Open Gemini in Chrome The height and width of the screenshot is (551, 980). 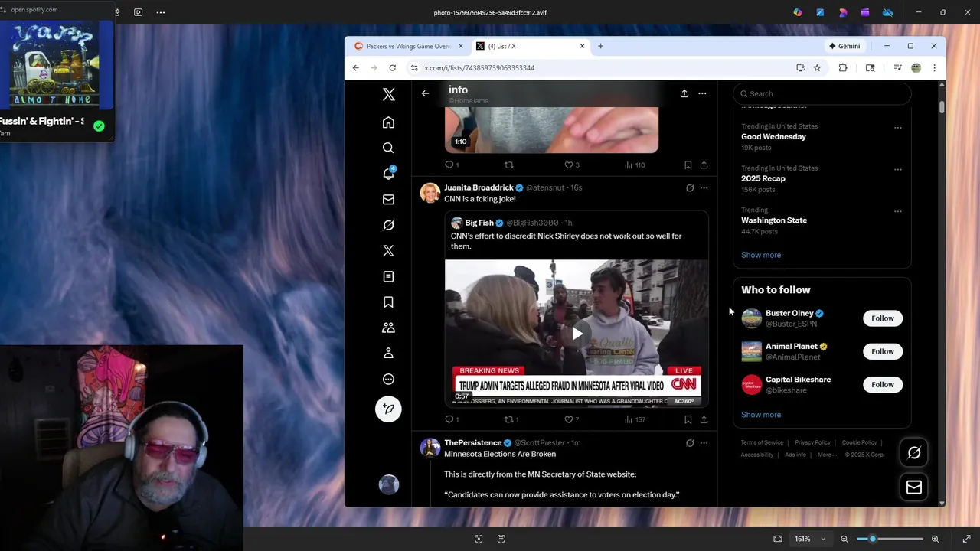[x=844, y=46]
